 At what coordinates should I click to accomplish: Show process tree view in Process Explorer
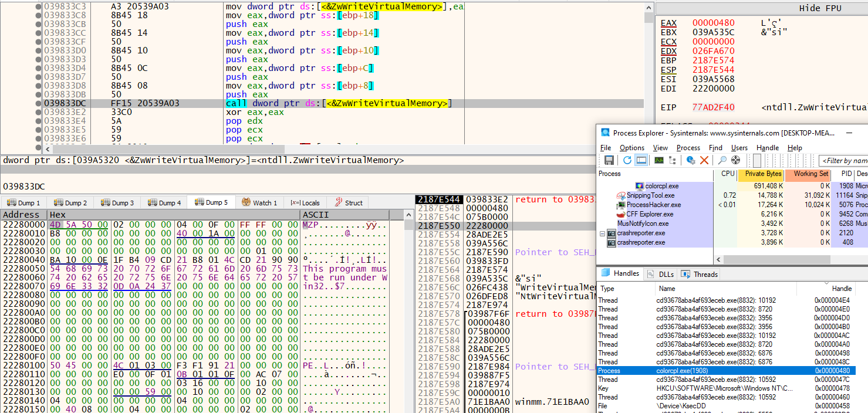tap(673, 160)
